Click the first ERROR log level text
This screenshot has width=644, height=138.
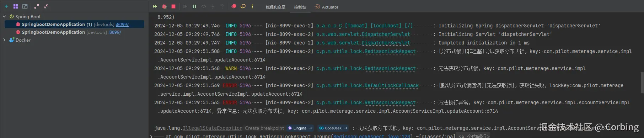pyautogui.click(x=230, y=86)
